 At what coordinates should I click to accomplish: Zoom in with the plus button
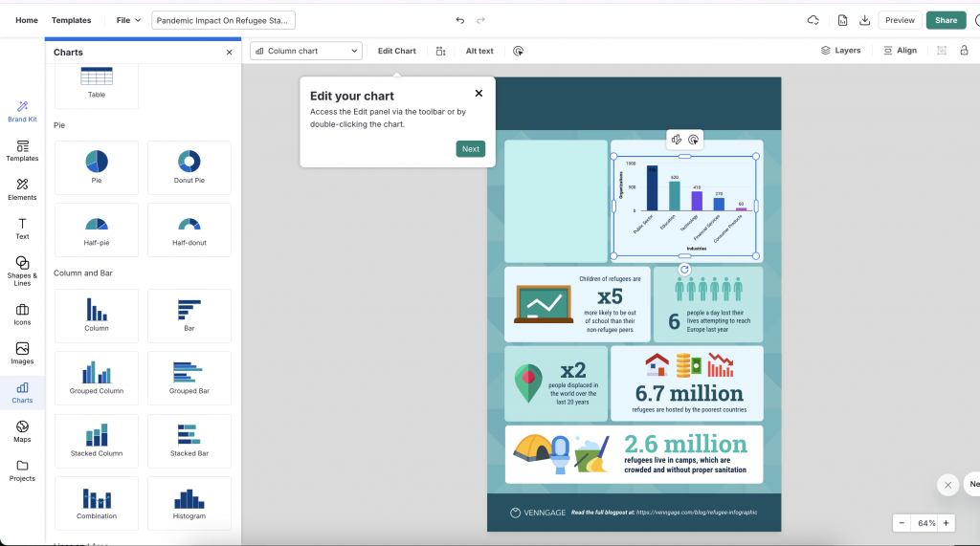click(x=946, y=523)
